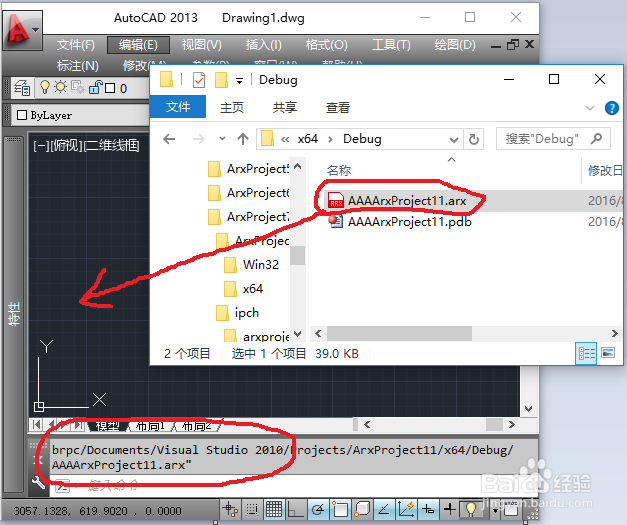Toggle layer on/off lightbulb icon
This screenshot has width=627, height=525.
coord(45,87)
